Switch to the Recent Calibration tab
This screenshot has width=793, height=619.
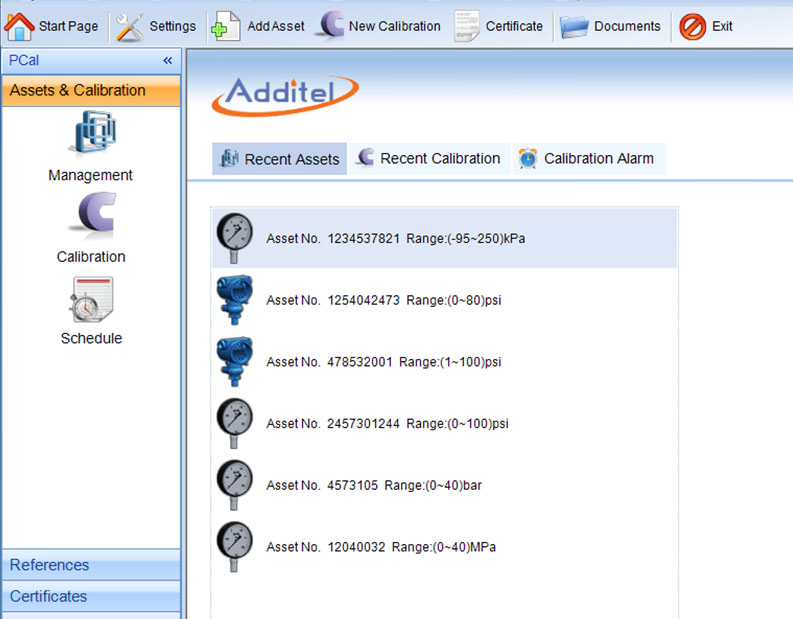click(429, 159)
